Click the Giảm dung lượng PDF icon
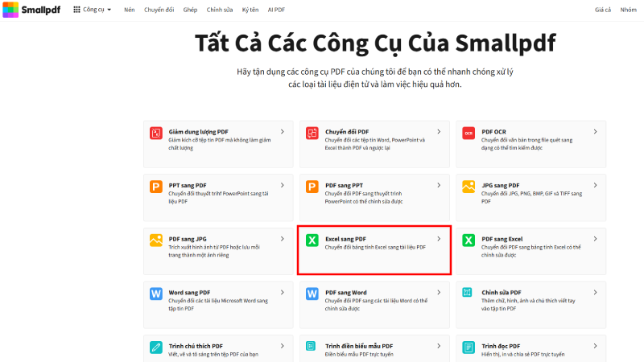644x362 pixels. 156,133
